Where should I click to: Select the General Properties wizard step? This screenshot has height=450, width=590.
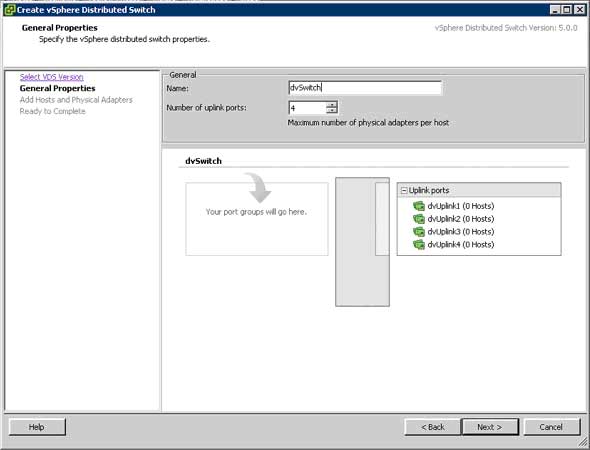[58, 88]
